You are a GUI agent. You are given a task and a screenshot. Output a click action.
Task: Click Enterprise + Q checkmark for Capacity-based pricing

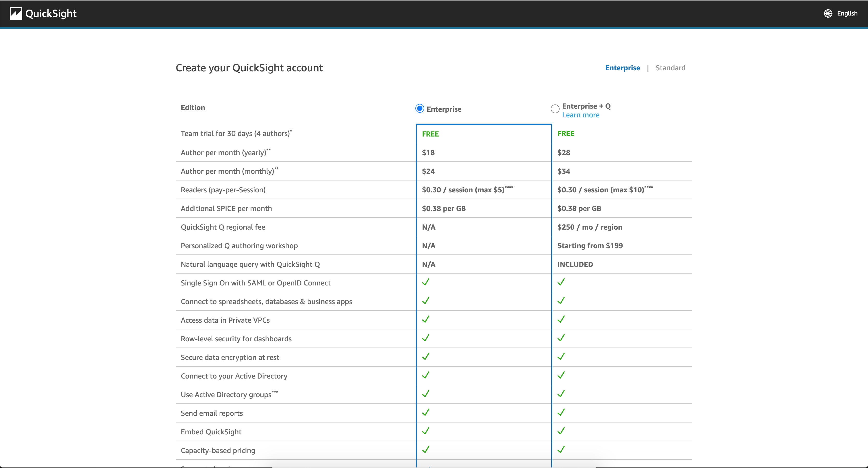pyautogui.click(x=561, y=449)
